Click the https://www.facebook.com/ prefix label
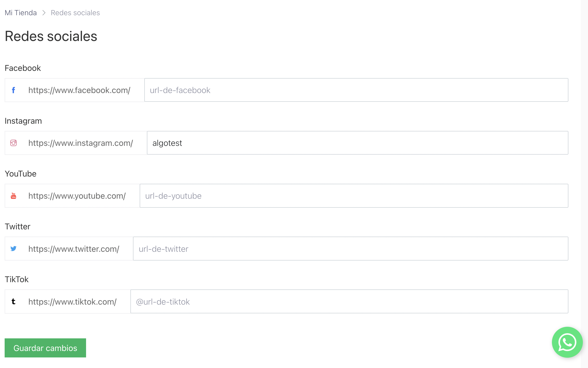This screenshot has height=368, width=588. click(x=79, y=90)
